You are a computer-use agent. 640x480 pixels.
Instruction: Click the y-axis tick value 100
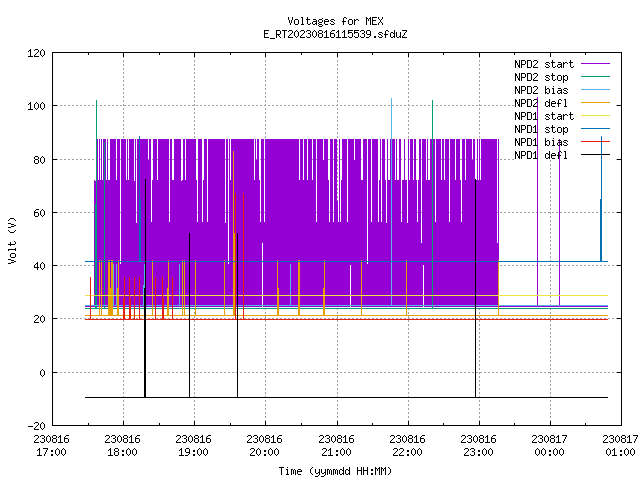36,107
